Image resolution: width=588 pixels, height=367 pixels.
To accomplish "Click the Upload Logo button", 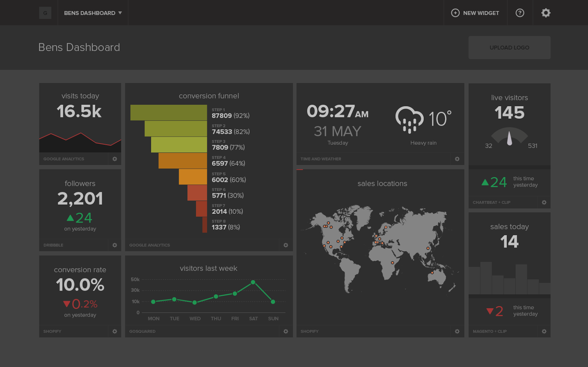I will click(x=509, y=47).
